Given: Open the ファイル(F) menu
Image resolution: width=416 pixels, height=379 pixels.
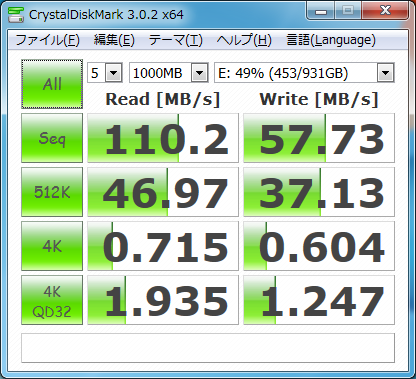Looking at the screenshot, I should click(47, 40).
